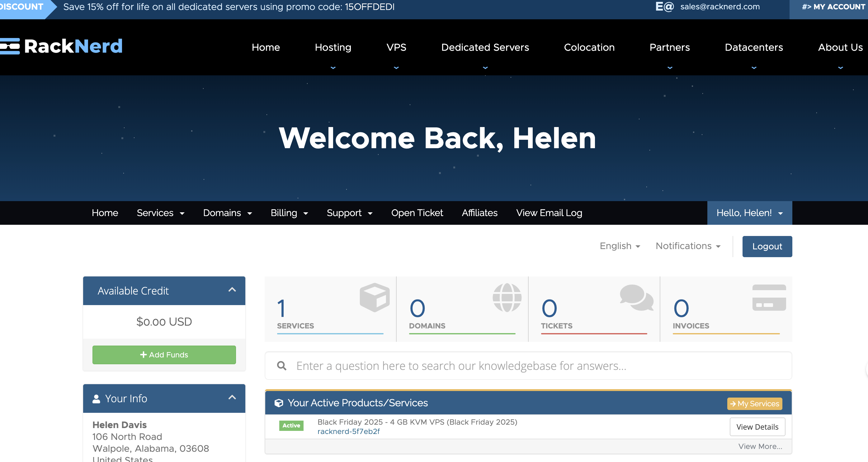
Task: Click the sales@racknerd.com email link
Action: pyautogui.click(x=720, y=7)
